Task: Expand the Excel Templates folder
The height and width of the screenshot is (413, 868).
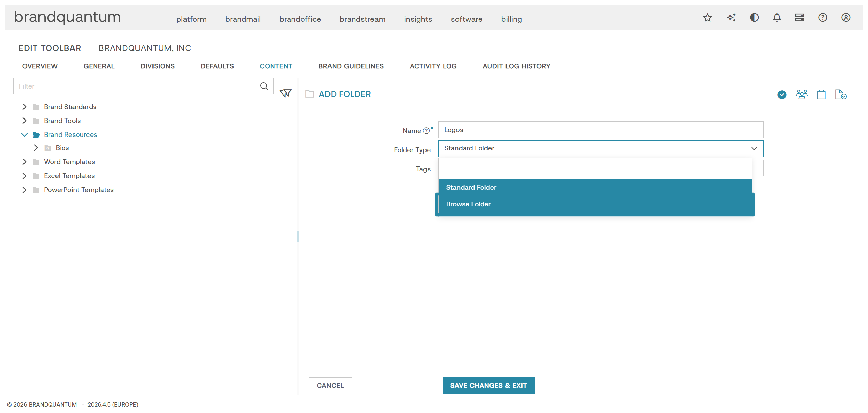Action: (x=24, y=176)
